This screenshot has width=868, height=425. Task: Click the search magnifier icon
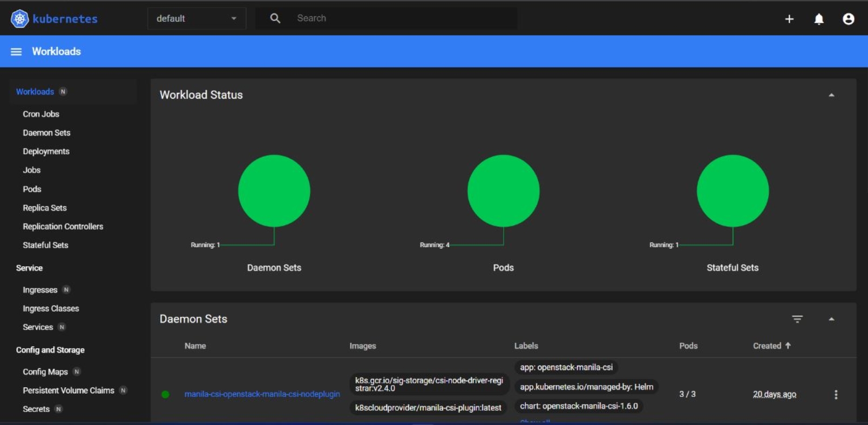pyautogui.click(x=275, y=18)
